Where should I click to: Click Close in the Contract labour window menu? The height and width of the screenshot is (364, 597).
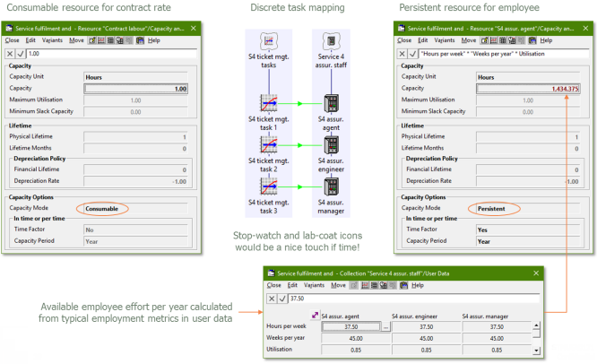pyautogui.click(x=13, y=40)
